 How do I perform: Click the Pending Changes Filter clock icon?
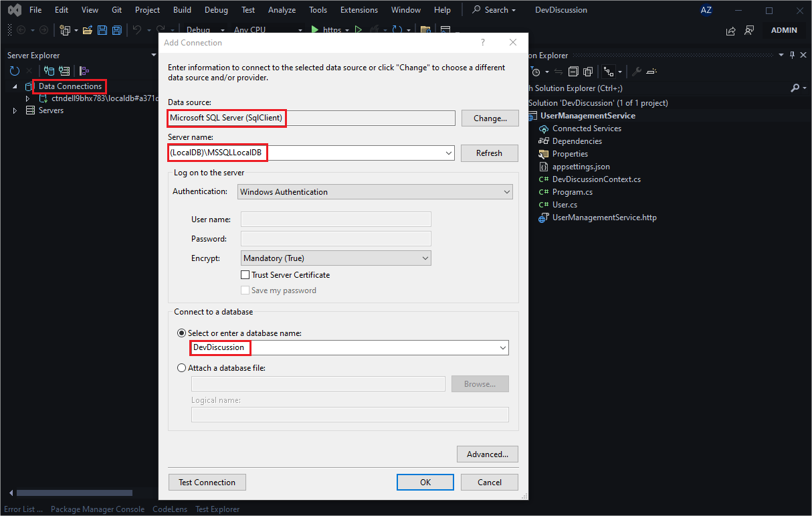point(536,72)
